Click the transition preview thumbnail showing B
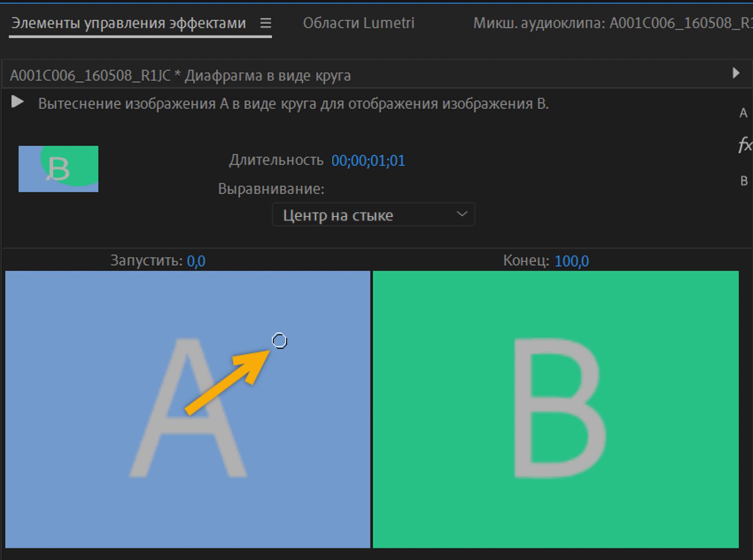Screen dimensions: 753x560 [58, 169]
